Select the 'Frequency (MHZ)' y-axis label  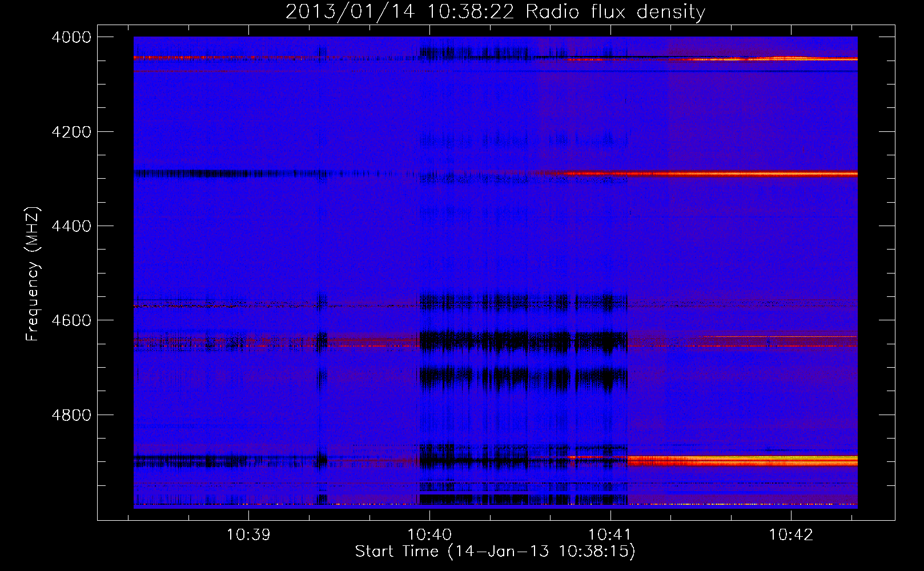pos(33,274)
